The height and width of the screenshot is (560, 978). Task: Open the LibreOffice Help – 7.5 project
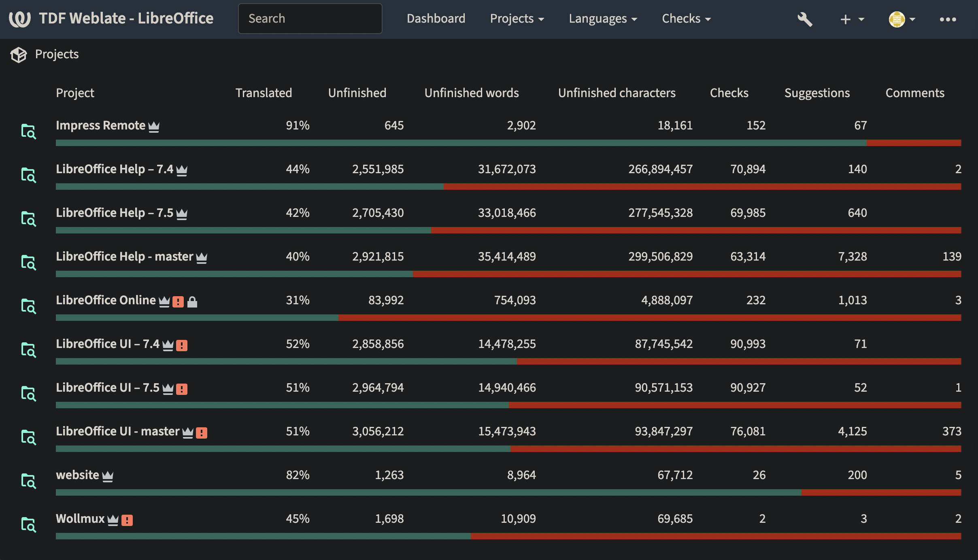(x=115, y=213)
